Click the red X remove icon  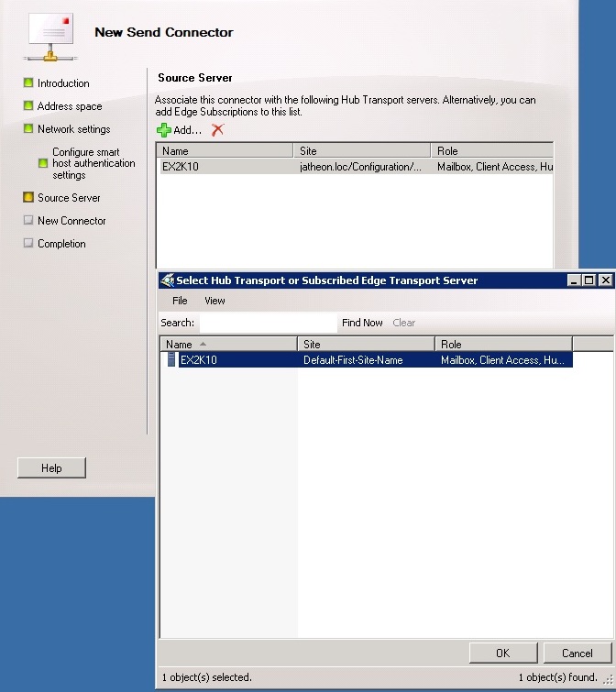point(217,130)
